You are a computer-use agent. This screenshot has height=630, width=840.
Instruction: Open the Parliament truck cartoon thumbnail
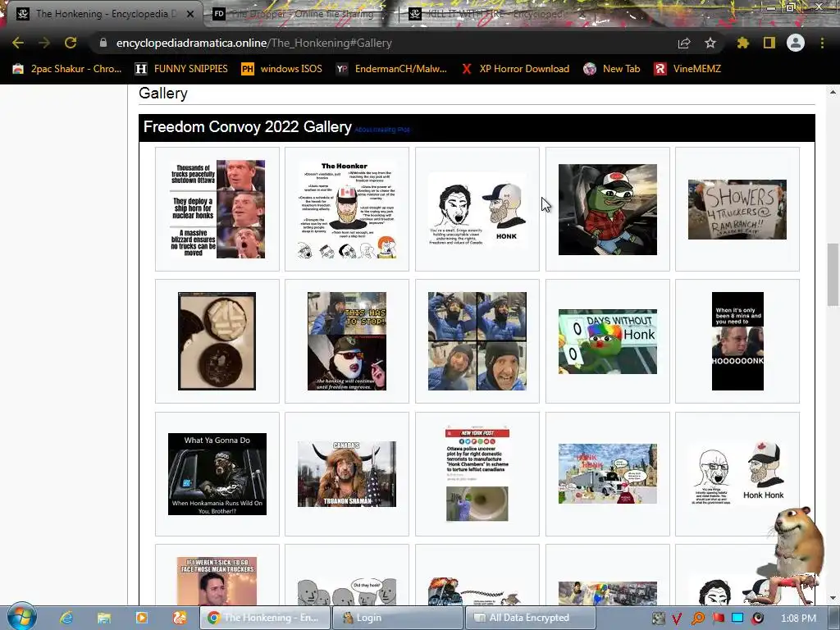tap(608, 473)
